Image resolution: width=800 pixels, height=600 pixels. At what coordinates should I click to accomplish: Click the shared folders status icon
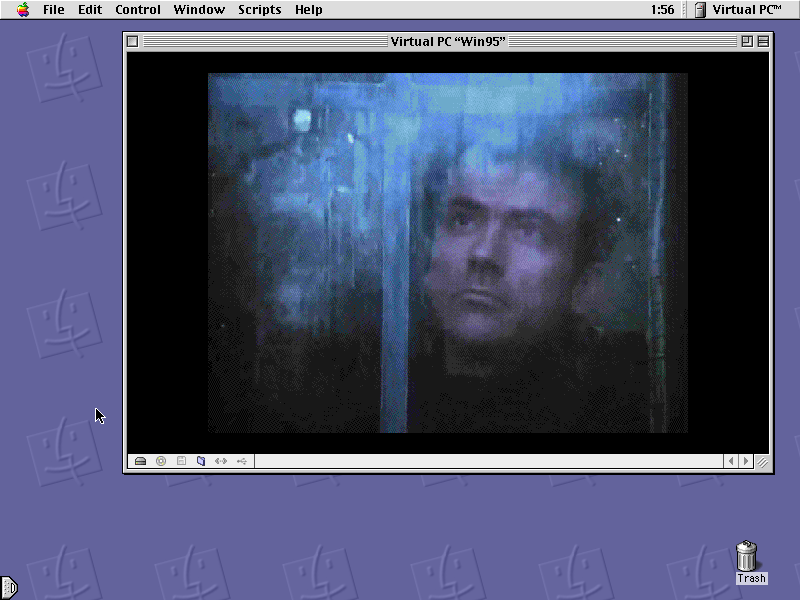[201, 461]
